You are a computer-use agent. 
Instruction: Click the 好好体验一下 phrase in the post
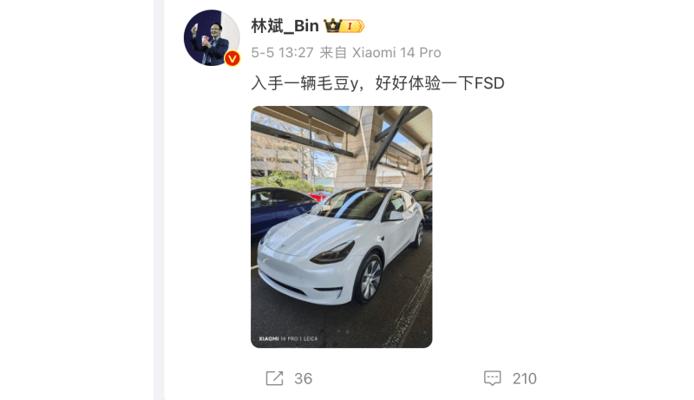click(424, 83)
